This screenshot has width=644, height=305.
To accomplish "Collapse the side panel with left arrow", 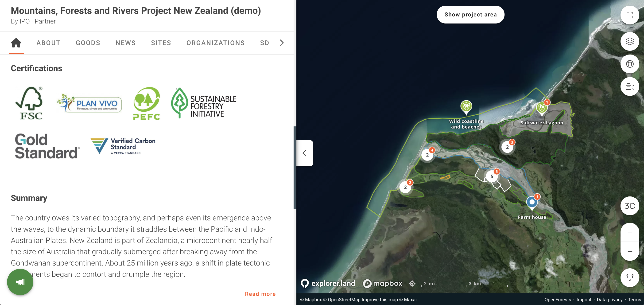I will coord(304,153).
